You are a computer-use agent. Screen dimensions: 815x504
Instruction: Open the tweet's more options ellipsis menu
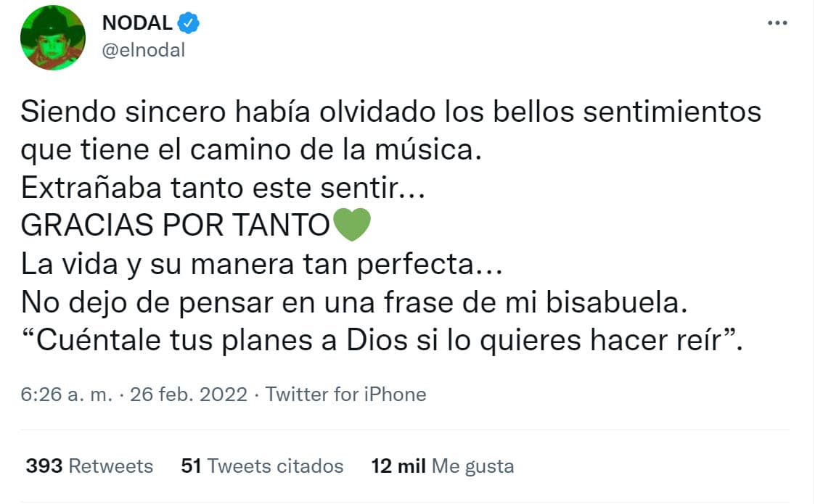click(777, 22)
